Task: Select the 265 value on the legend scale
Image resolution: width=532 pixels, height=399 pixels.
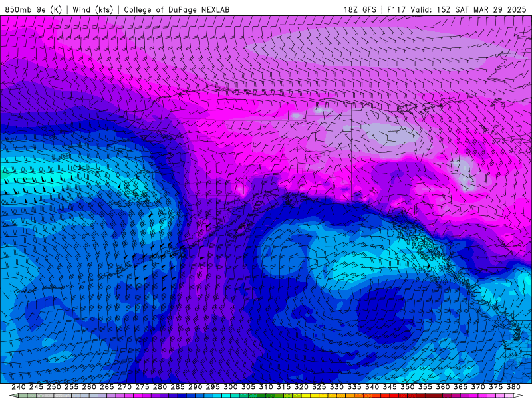Action: coord(107,387)
